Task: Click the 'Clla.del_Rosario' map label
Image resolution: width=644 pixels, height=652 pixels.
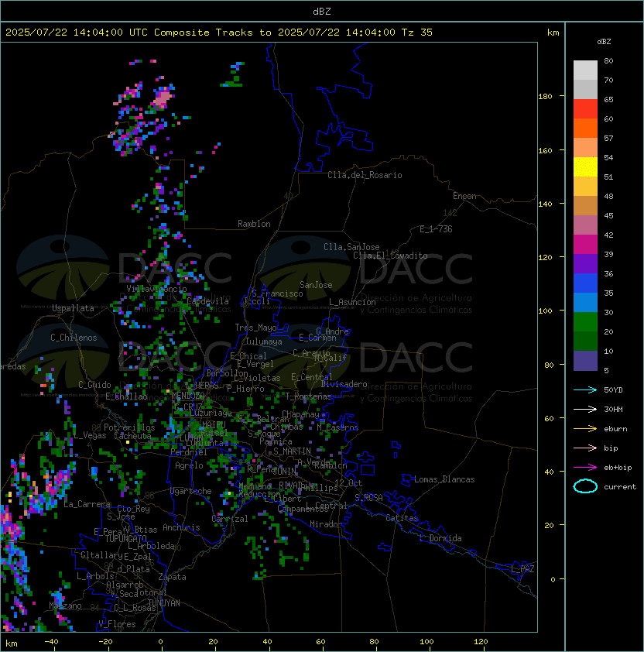Action: (x=365, y=175)
